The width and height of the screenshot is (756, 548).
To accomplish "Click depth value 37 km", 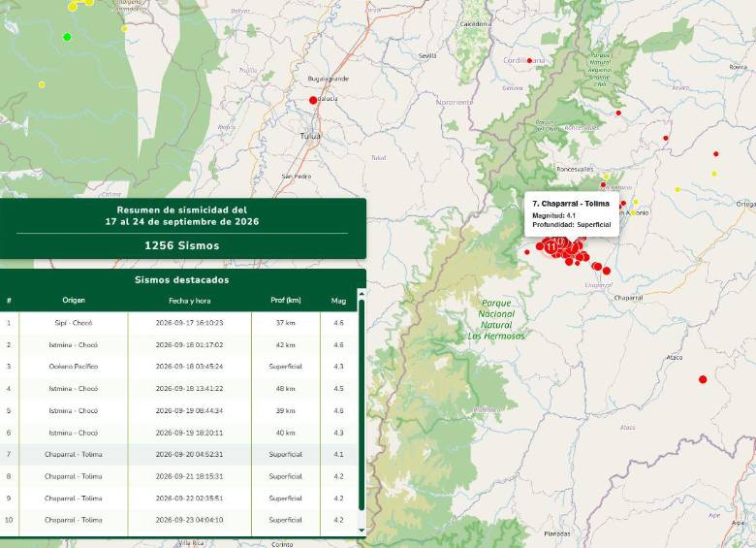I will tap(285, 323).
